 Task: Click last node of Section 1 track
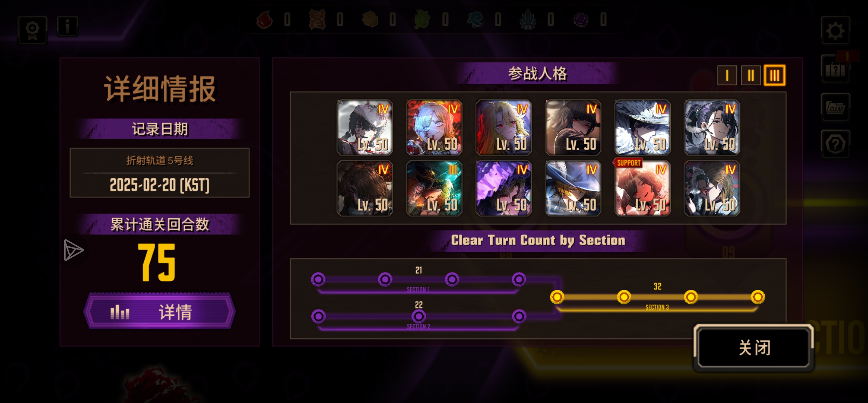coord(519,280)
